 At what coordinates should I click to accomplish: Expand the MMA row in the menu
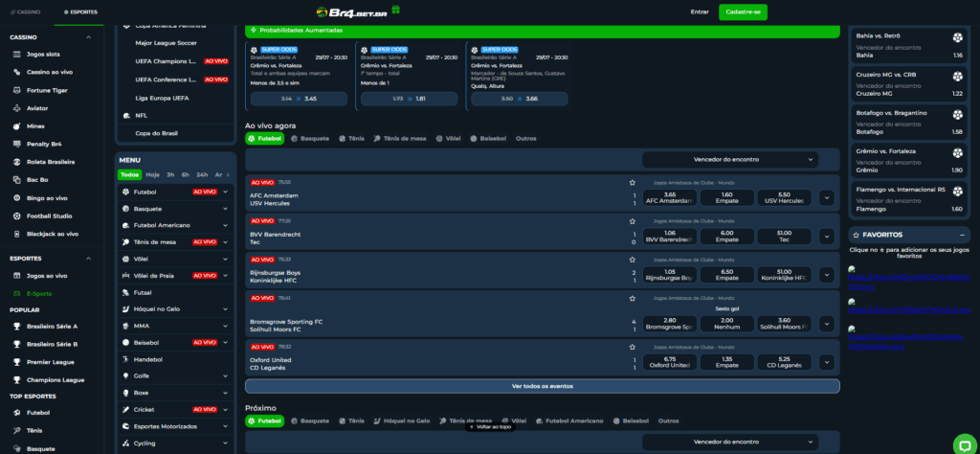pyautogui.click(x=225, y=326)
